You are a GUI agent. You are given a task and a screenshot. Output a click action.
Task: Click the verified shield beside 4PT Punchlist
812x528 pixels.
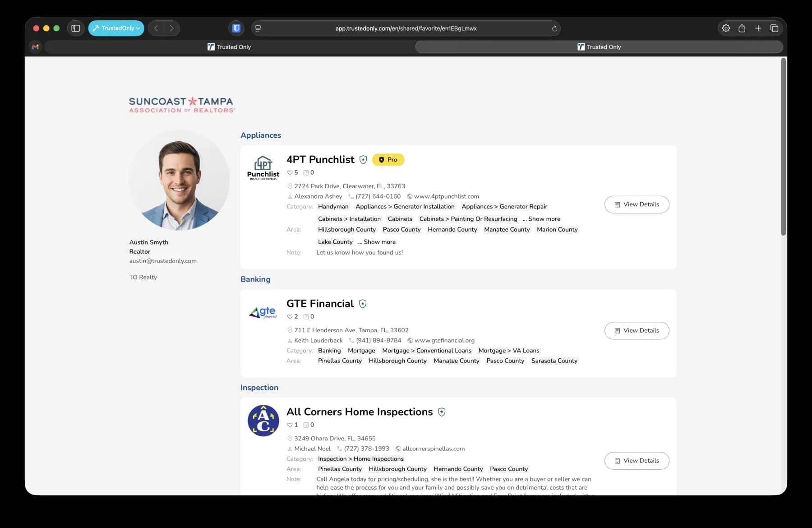click(x=363, y=160)
